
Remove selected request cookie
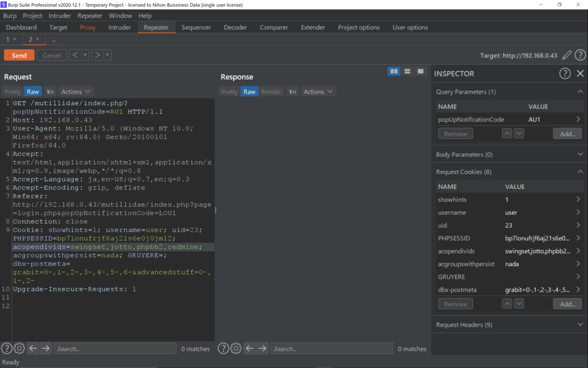[x=455, y=304]
